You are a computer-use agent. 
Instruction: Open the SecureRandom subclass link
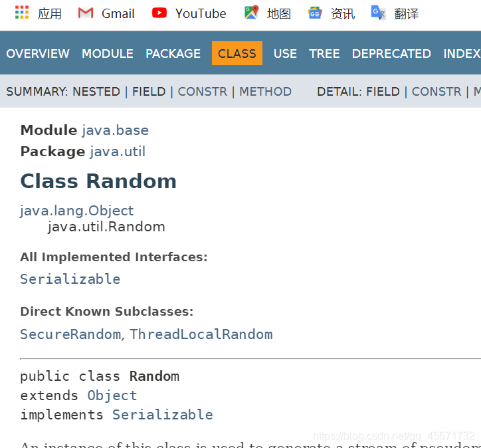point(70,334)
